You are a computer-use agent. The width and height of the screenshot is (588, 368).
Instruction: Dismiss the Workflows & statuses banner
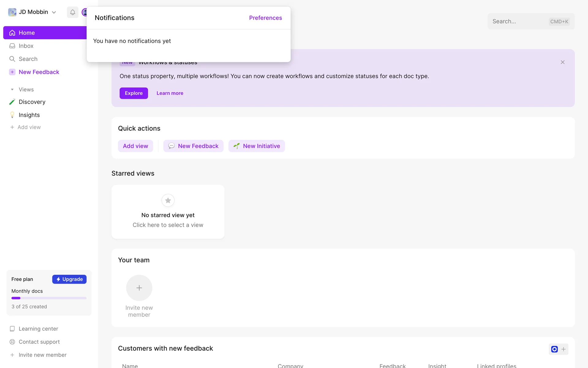point(563,62)
